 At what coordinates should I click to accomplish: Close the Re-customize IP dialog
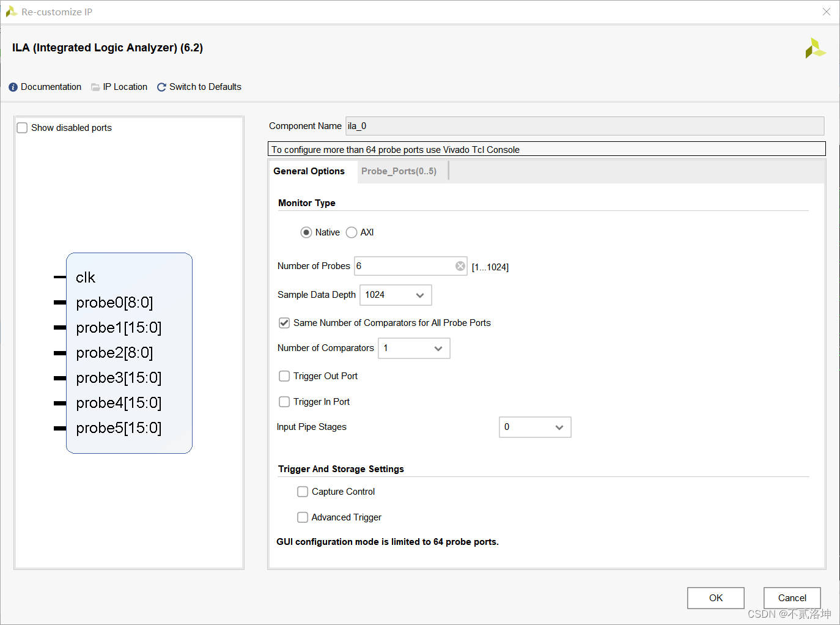[827, 12]
